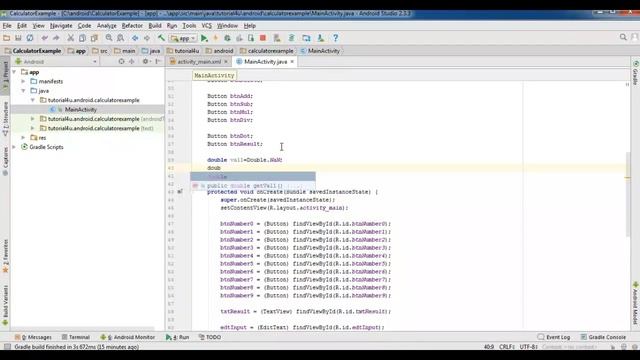Select the double autocomplete suggestion
This screenshot has width=640, height=360.
253,177
